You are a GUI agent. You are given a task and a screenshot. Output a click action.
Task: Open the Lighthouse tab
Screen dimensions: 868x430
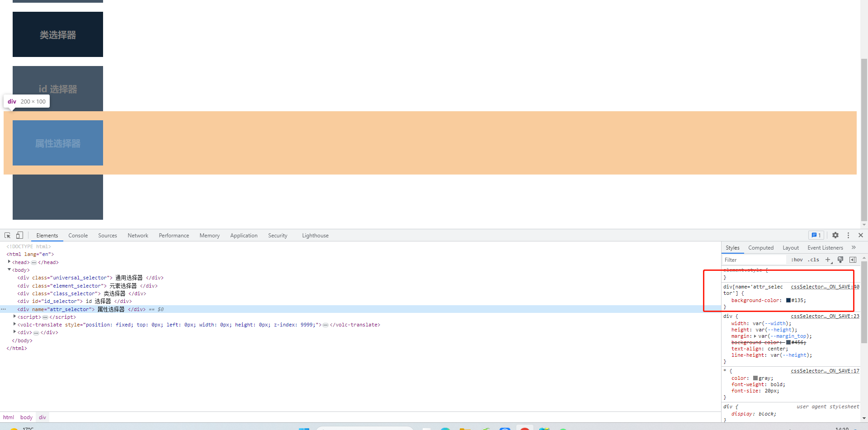[x=315, y=235]
